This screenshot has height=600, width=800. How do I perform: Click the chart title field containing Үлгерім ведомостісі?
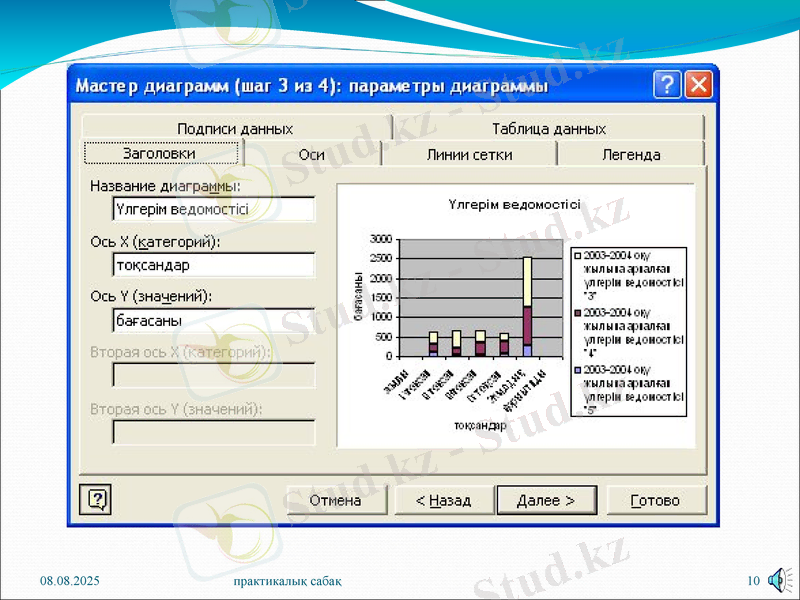[213, 210]
